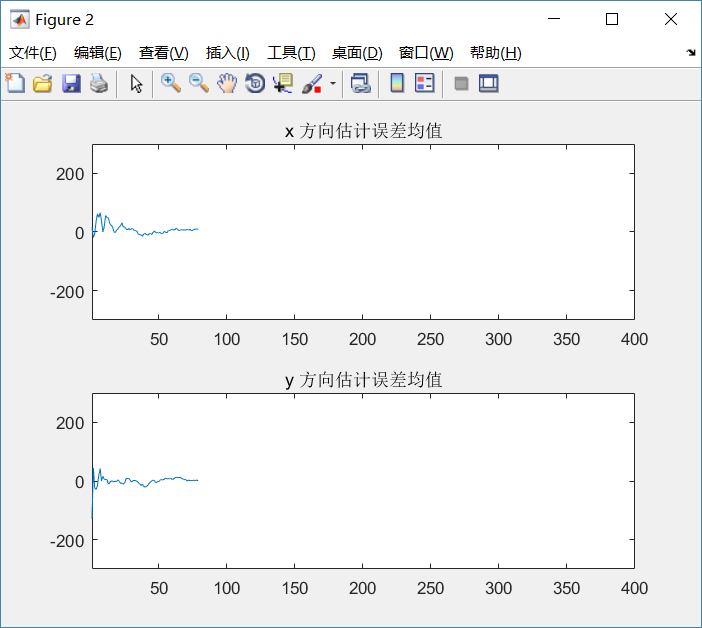Click the 400 x-axis label of the top plot
702x628 pixels.
click(634, 339)
